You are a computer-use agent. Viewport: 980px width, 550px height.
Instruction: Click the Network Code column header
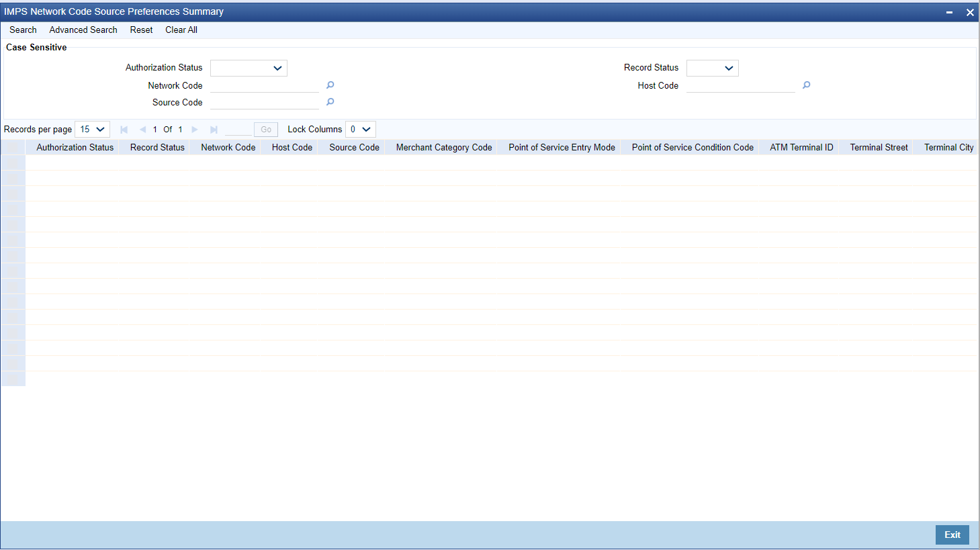pos(228,148)
